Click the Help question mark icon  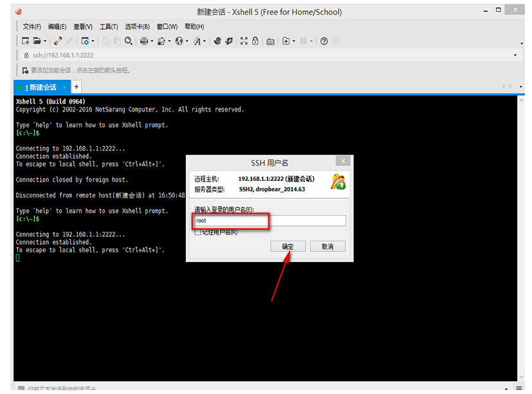coord(324,41)
